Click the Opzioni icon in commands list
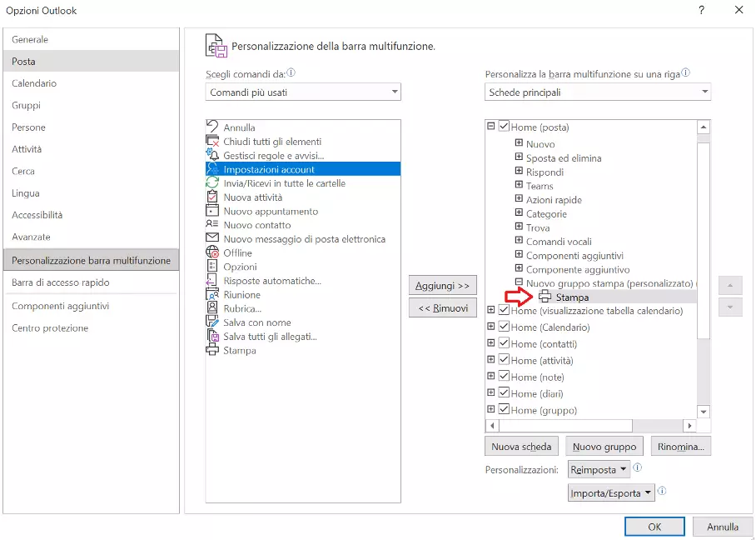 pyautogui.click(x=212, y=267)
